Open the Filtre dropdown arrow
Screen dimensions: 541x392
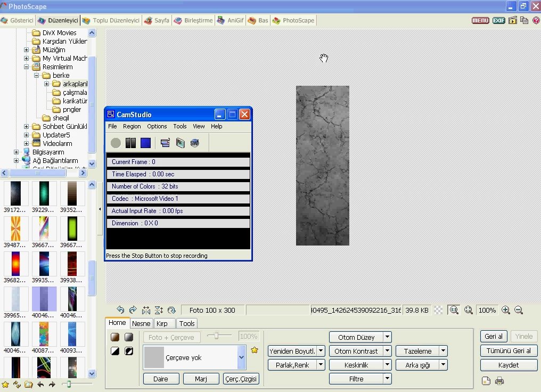(388, 379)
